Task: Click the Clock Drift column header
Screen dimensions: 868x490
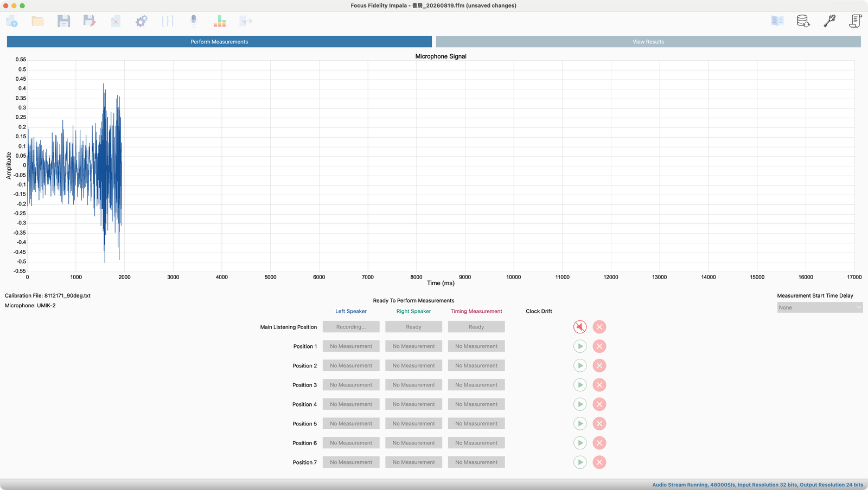Action: click(539, 311)
